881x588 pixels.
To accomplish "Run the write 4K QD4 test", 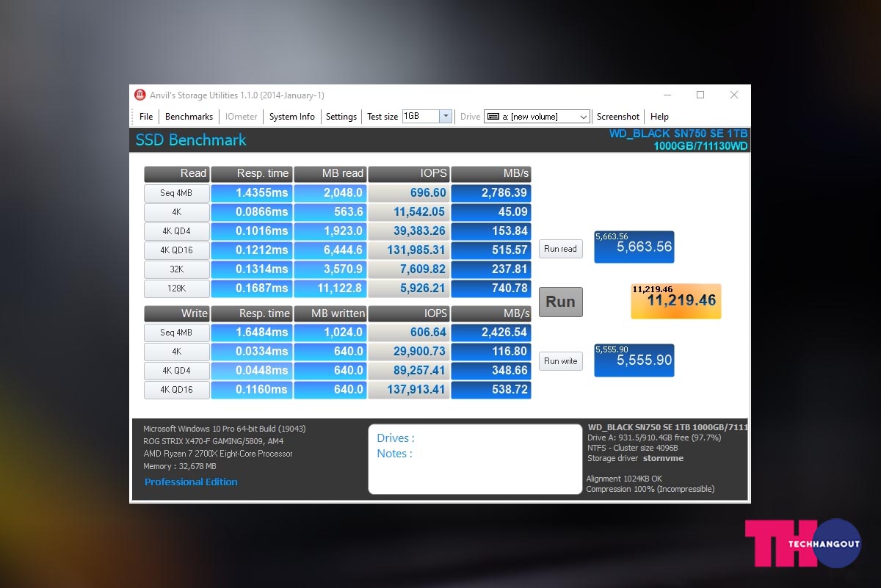I will (x=177, y=371).
